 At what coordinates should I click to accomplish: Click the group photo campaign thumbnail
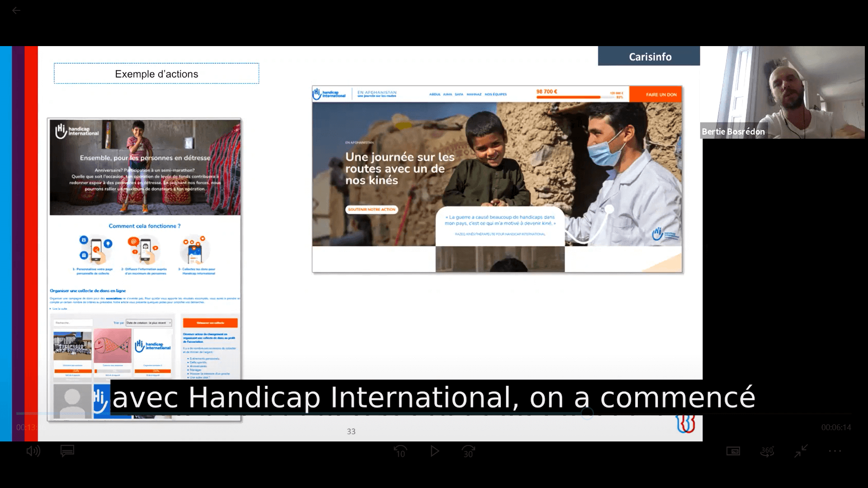pyautogui.click(x=72, y=346)
